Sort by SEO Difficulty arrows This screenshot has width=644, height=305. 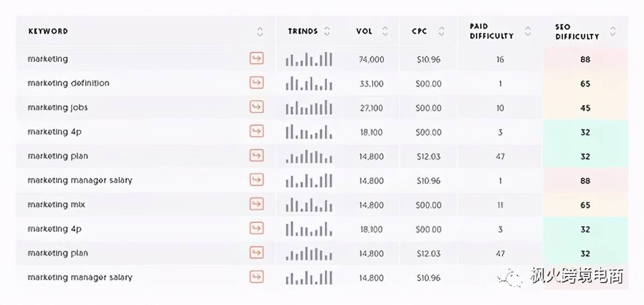pos(613,31)
